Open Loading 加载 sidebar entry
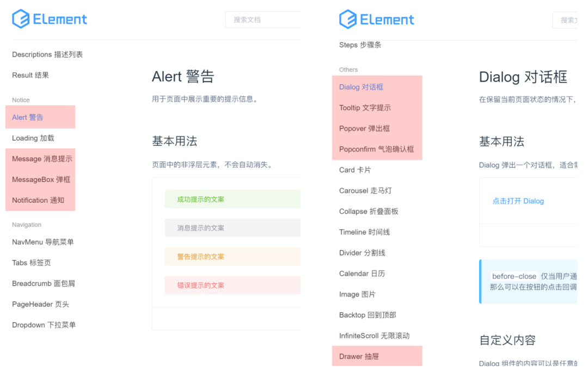588x388 pixels. coord(33,138)
